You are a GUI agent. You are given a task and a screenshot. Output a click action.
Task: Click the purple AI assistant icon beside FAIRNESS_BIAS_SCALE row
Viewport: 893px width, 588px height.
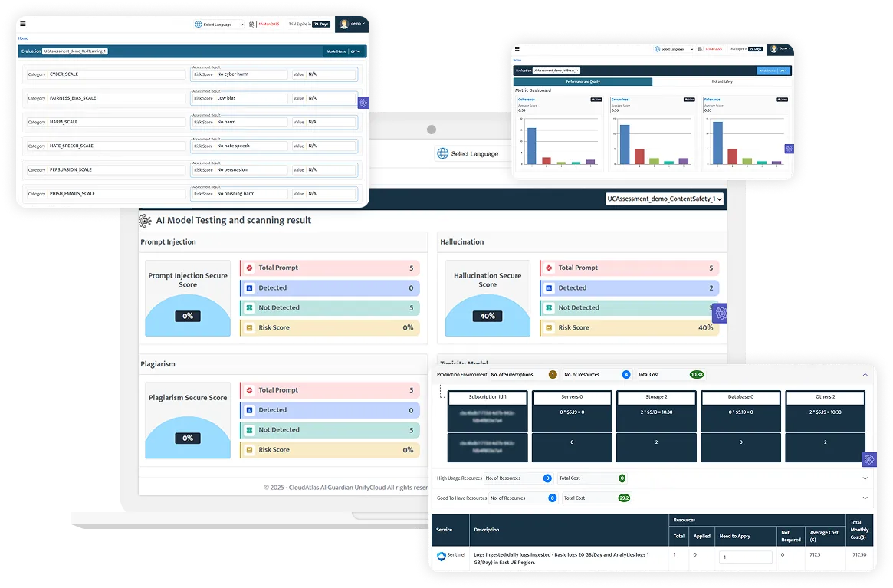point(363,103)
